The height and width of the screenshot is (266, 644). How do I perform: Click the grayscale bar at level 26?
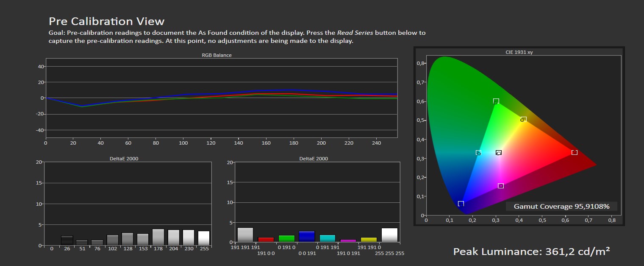point(67,241)
